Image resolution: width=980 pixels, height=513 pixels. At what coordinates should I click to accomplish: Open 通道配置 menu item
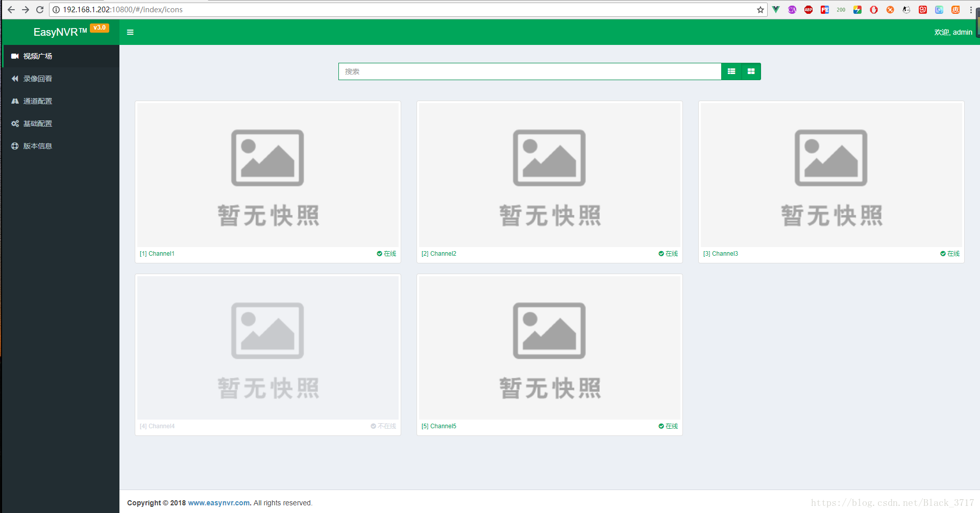61,101
